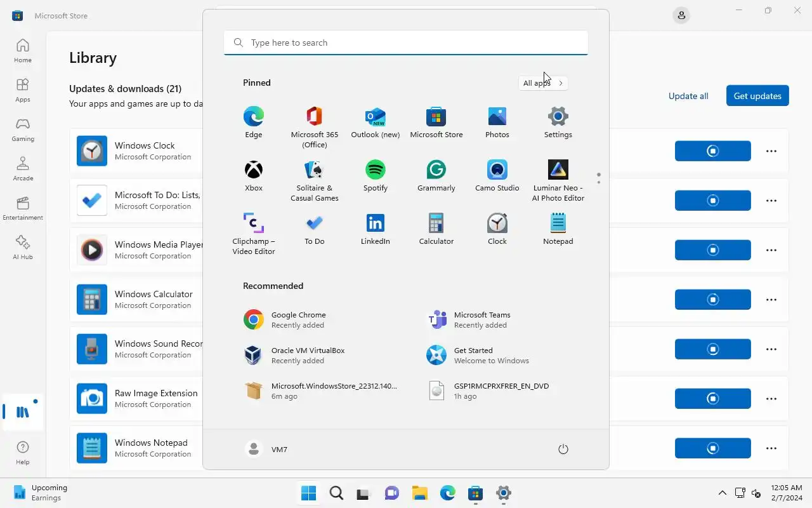Switch to Gaming section in Store
This screenshot has height=508, width=812.
point(23,130)
